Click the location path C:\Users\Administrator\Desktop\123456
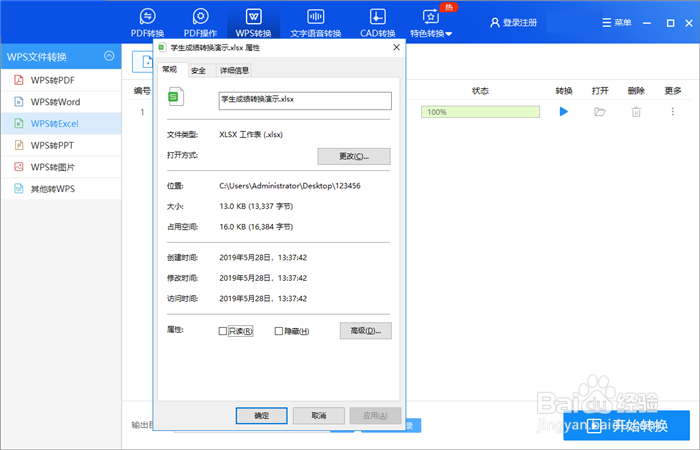 pyautogui.click(x=290, y=186)
